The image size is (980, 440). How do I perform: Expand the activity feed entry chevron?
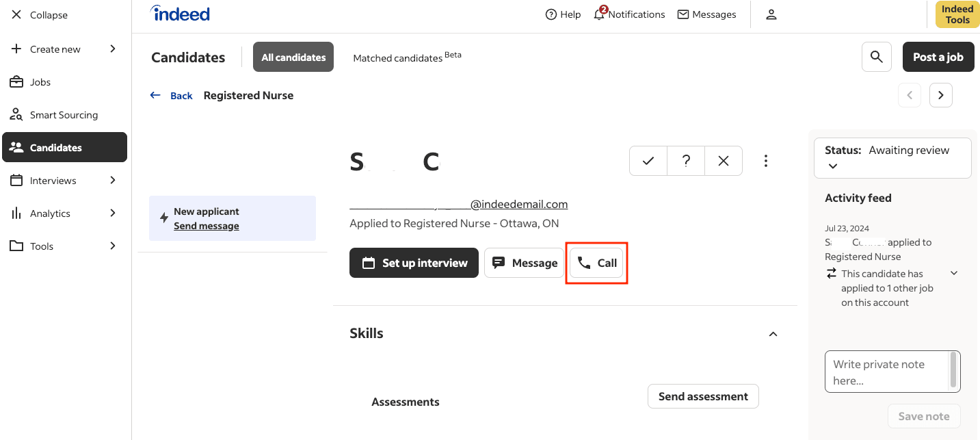click(954, 273)
